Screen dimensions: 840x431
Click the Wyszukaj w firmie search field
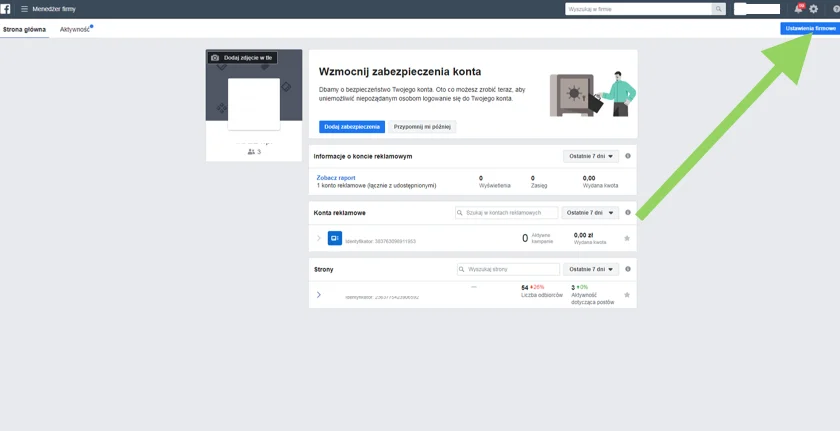click(x=638, y=9)
